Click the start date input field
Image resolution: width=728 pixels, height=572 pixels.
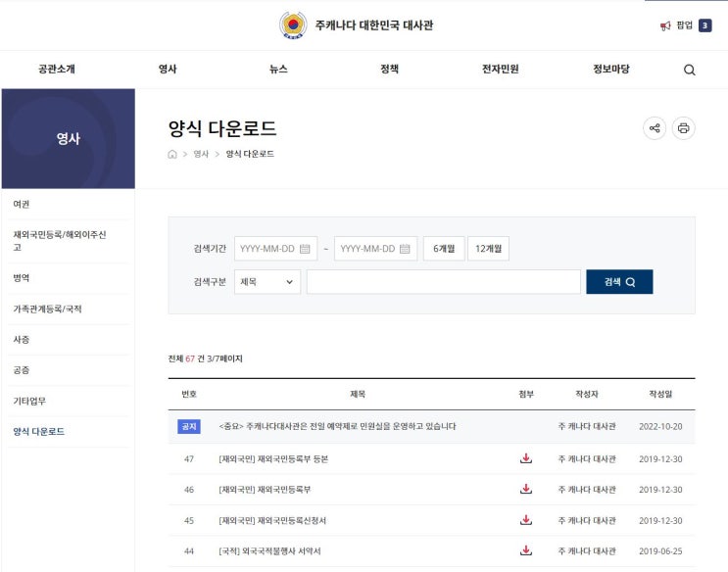tap(275, 249)
